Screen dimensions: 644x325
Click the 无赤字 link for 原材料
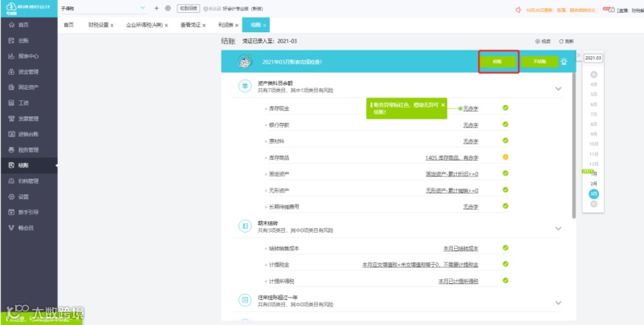click(x=471, y=141)
